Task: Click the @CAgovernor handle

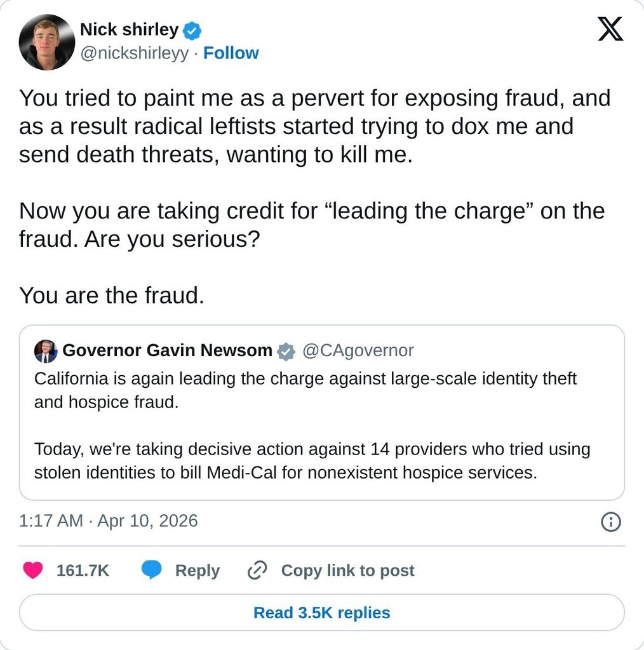Action: 358,350
